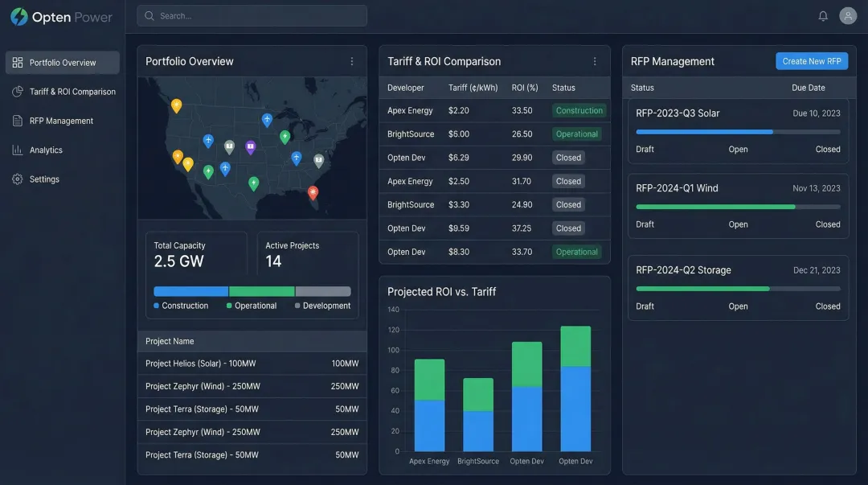Open the Portfolio Overview panel options menu
Screen dimensions: 868x485
point(351,61)
